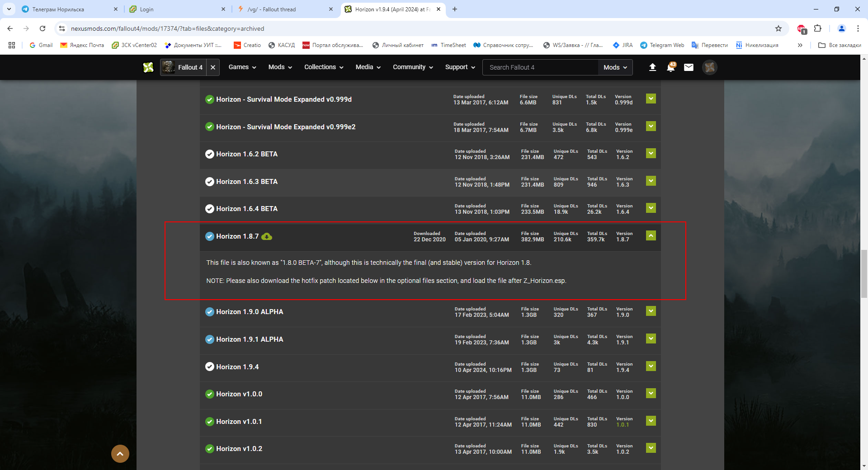Expand the Horizon v1.0.2 file details
Viewport: 868px width, 470px height.
[x=651, y=448]
